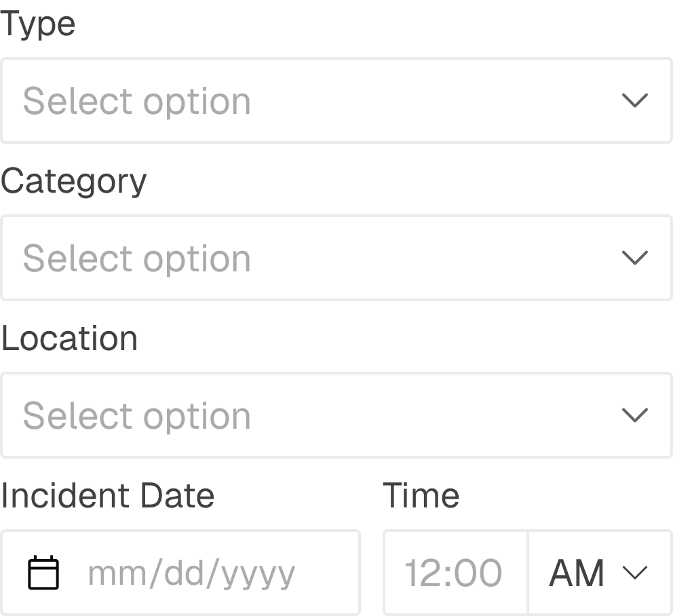Expand the Location select box
This screenshot has width=673, height=616.
[x=336, y=415]
